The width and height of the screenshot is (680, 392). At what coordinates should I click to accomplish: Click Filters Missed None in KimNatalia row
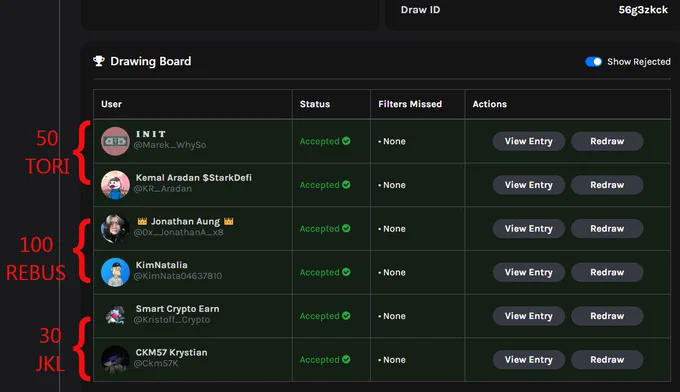coord(392,272)
